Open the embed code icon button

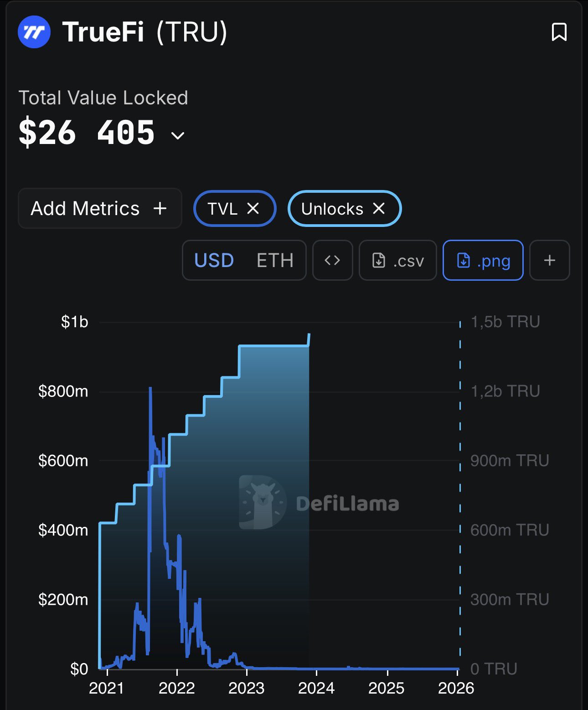pos(332,260)
